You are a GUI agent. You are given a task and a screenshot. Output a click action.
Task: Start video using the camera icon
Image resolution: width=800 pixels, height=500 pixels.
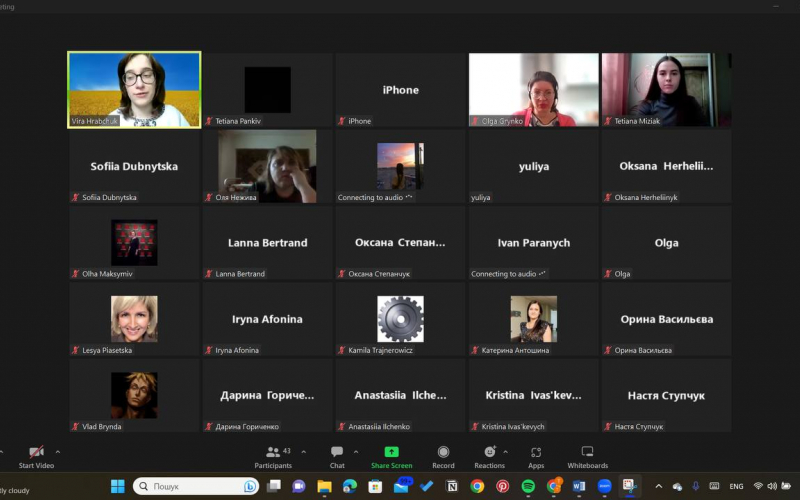point(36,452)
